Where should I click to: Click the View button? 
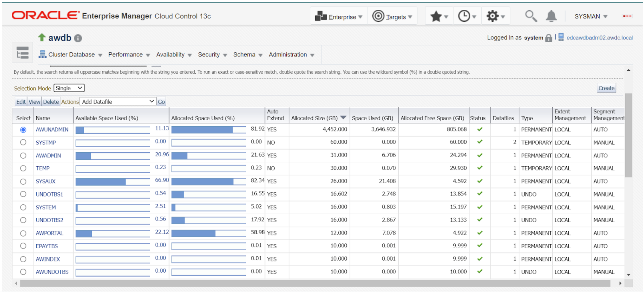tap(34, 102)
